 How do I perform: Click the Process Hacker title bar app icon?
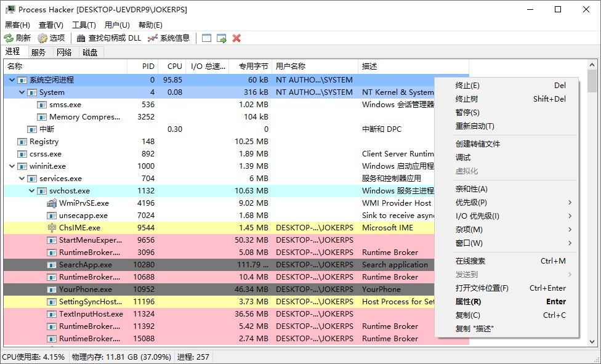coord(10,10)
